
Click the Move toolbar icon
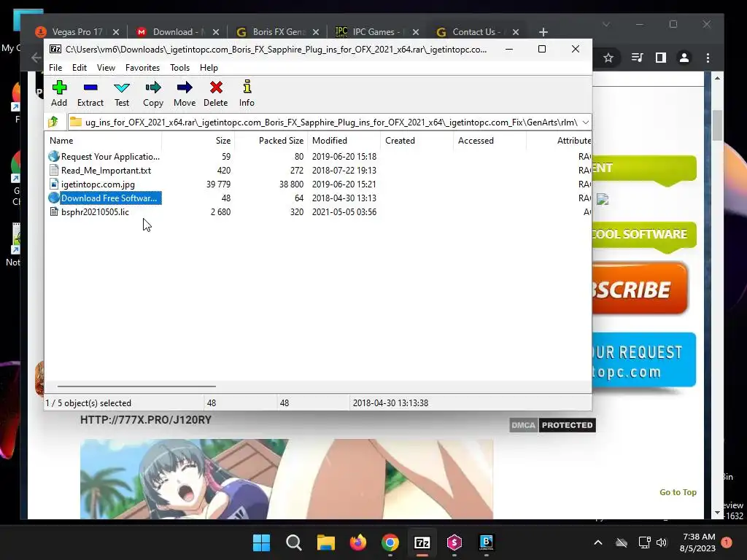tap(185, 93)
